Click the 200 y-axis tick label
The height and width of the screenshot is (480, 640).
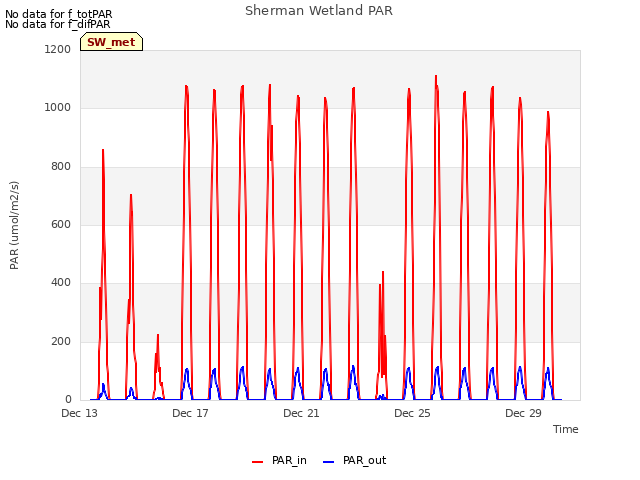(x=61, y=342)
